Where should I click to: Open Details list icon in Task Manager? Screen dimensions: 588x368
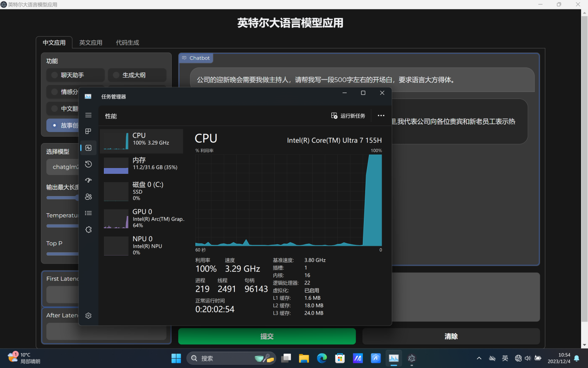click(88, 213)
